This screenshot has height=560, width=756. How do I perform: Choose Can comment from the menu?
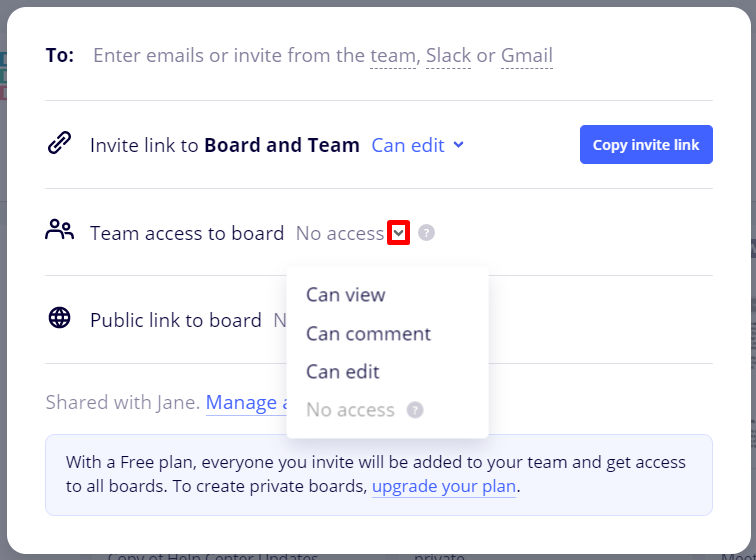pyautogui.click(x=368, y=333)
